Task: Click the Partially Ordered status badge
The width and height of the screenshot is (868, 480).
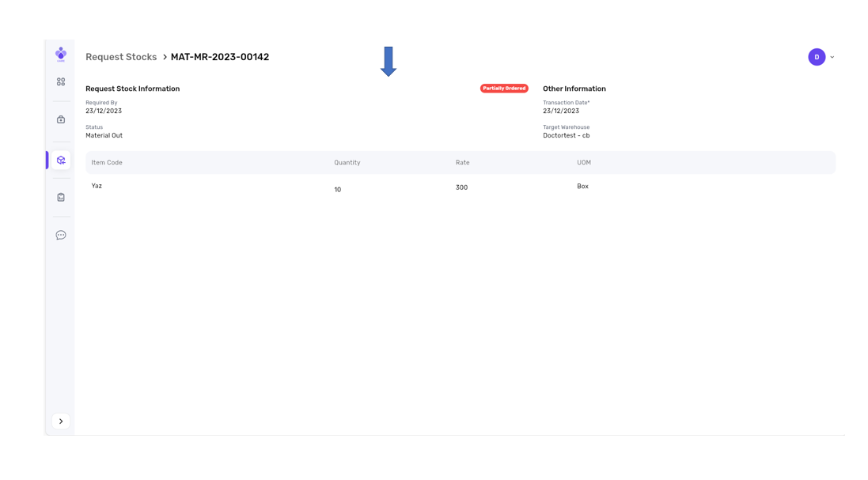Action: [x=504, y=89]
